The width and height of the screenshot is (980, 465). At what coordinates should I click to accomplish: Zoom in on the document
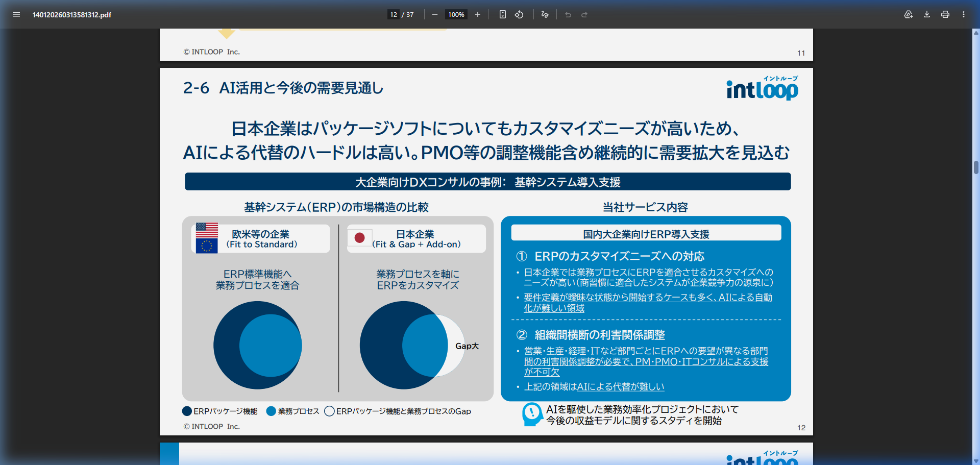point(477,14)
